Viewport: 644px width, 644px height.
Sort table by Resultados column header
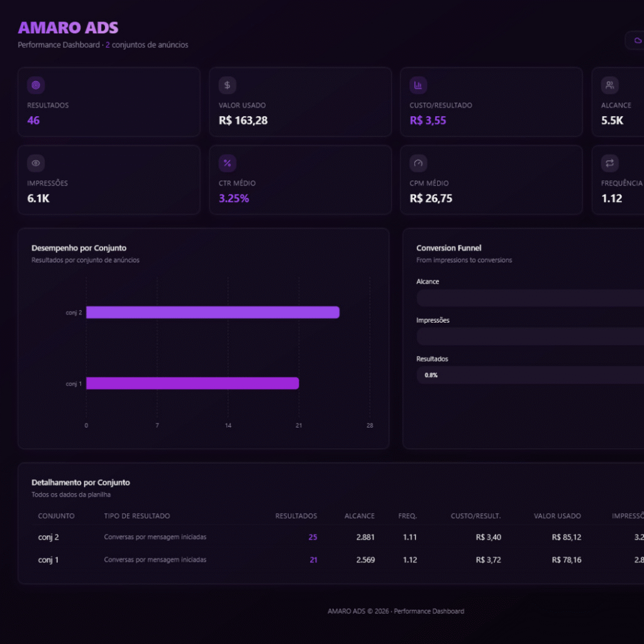(x=296, y=516)
